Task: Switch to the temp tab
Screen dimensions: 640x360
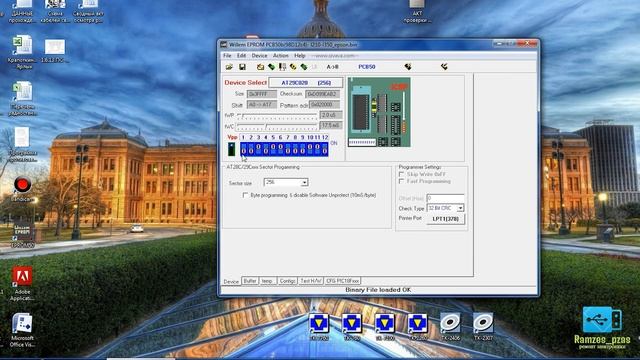Action: tap(267, 281)
